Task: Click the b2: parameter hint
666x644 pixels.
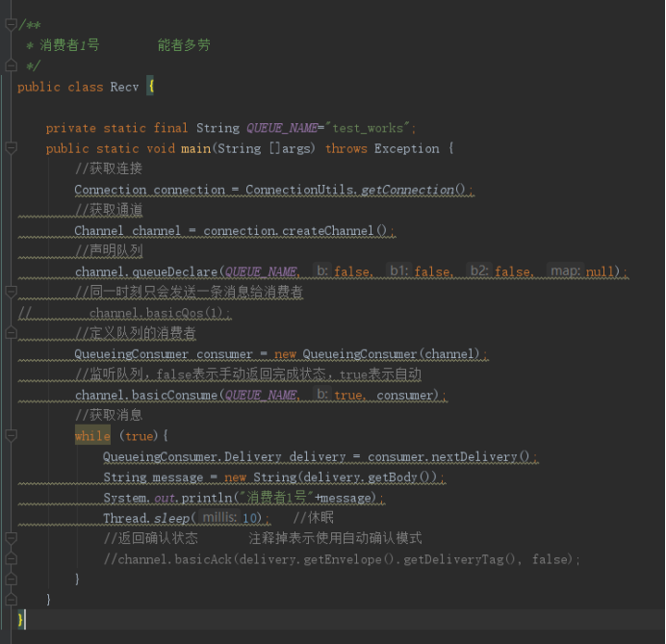Action: 479,270
